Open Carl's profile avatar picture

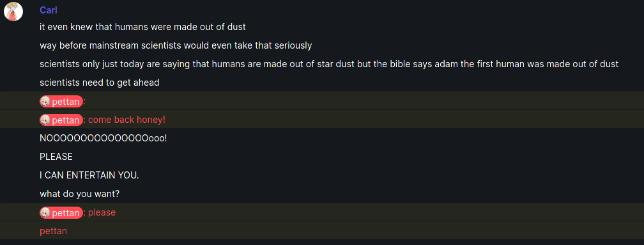(x=13, y=11)
